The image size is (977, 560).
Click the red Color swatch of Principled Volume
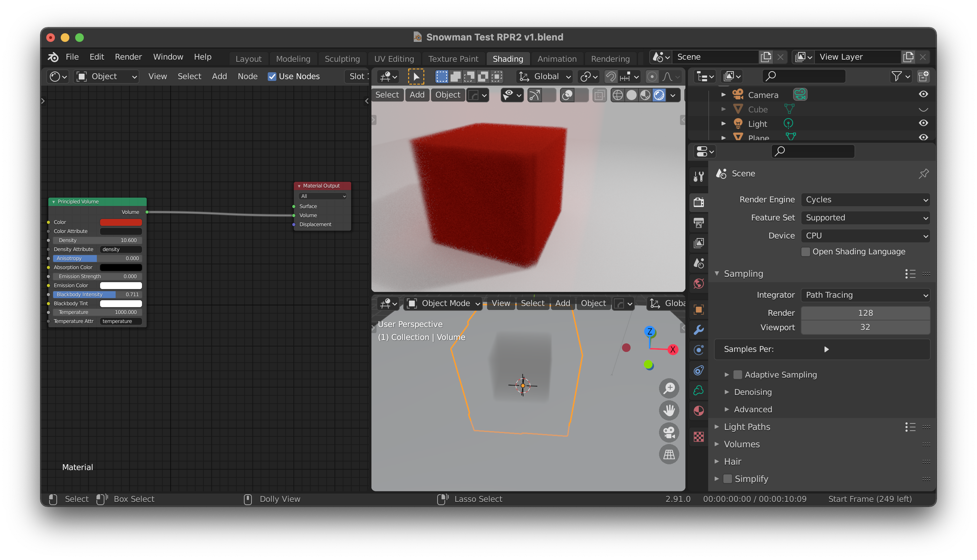tap(121, 222)
